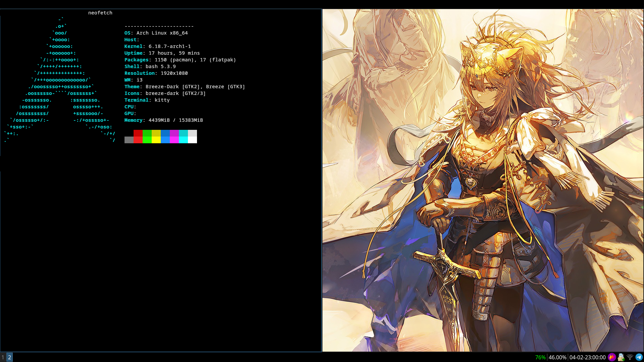Viewport: 644px width, 362px height.
Task: Click the 'WM: i3' line
Action: [x=134, y=80]
